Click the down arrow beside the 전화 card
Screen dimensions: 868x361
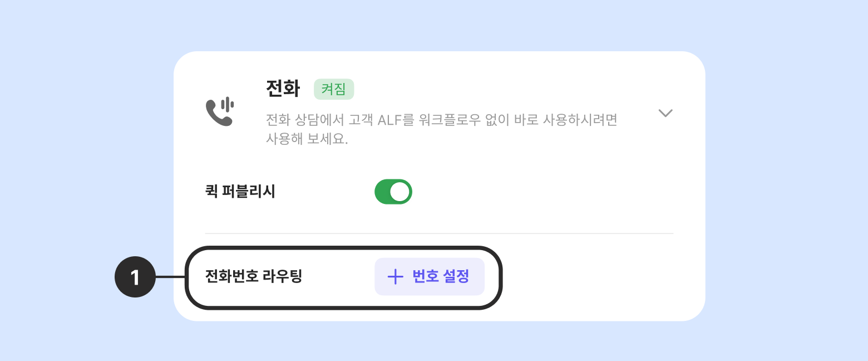tap(665, 113)
